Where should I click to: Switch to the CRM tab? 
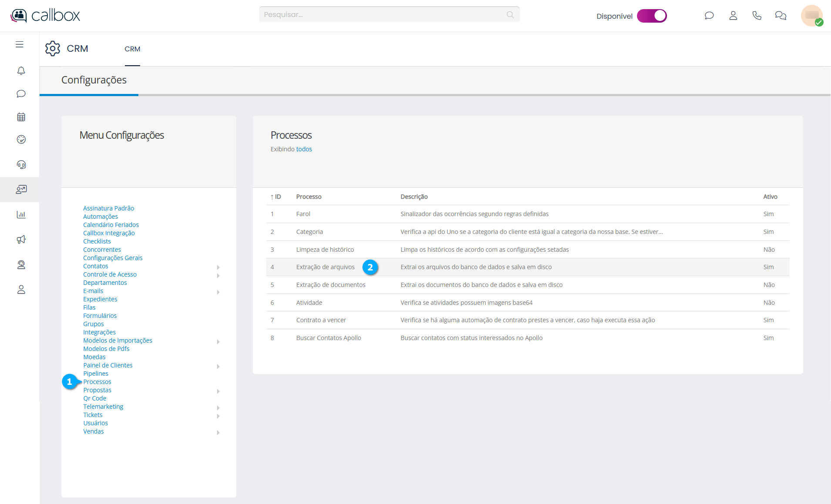click(132, 49)
